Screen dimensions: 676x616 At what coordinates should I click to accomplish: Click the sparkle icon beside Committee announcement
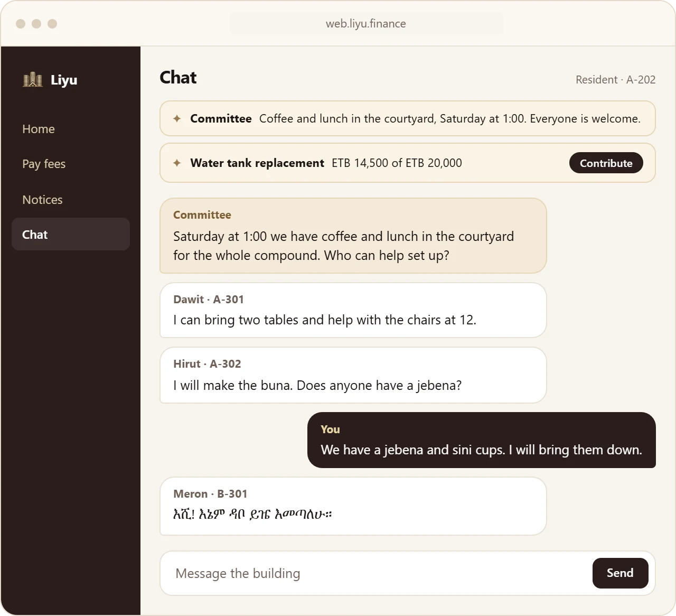pos(177,119)
